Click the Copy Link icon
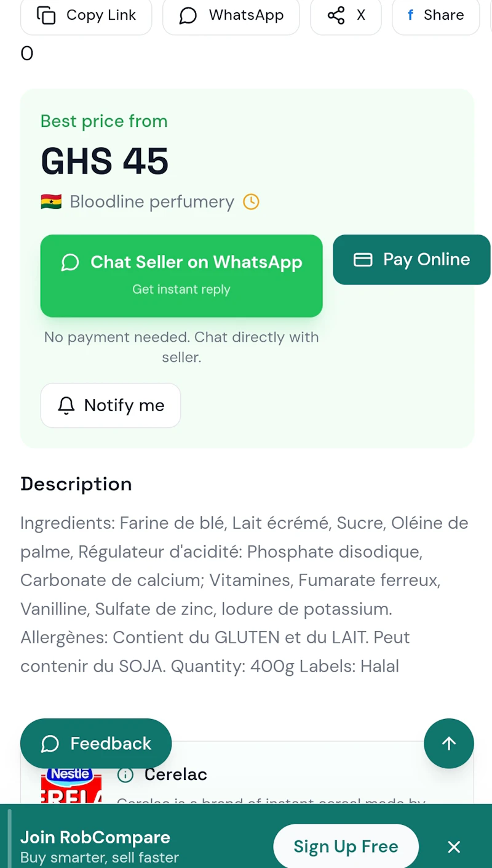492x868 pixels. click(46, 15)
